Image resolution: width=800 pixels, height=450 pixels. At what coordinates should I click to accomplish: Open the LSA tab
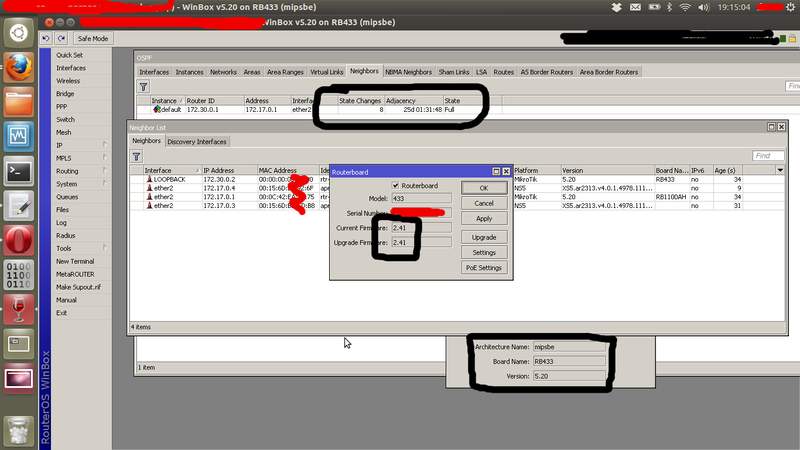click(x=481, y=72)
